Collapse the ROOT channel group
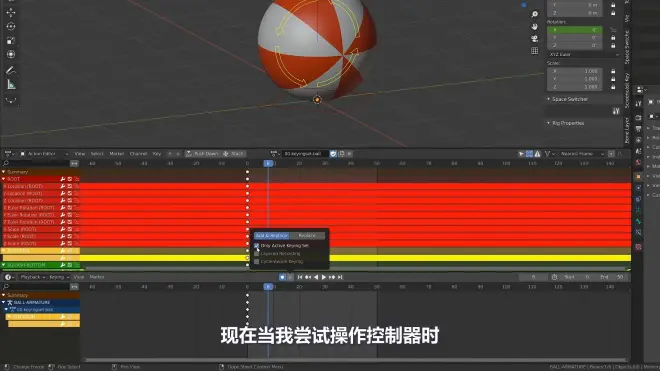The height and width of the screenshot is (371, 660). click(4, 179)
